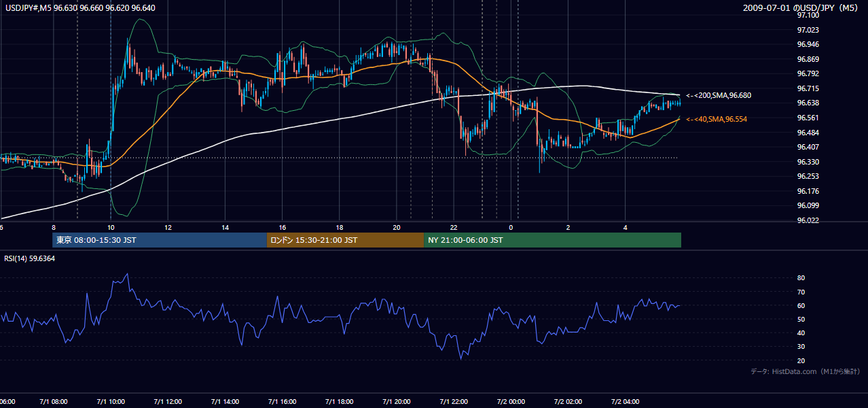Click hour label 16 under the price chart

click(x=282, y=228)
